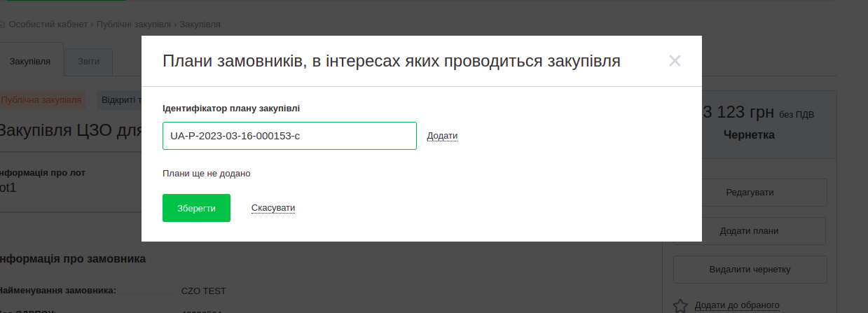Viewport: 868px width, 313px height.
Task: Go to Особистий кабінет in the breadcrumbs
Action: click(49, 24)
